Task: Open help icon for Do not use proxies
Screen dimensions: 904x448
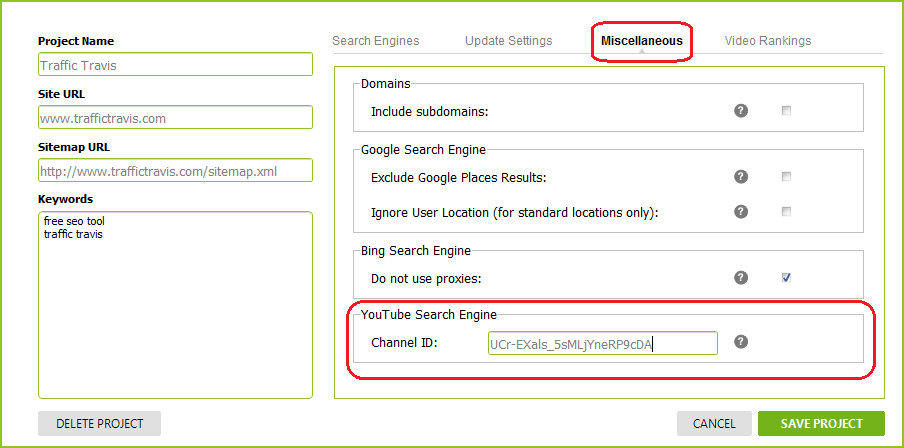Action: 741,278
